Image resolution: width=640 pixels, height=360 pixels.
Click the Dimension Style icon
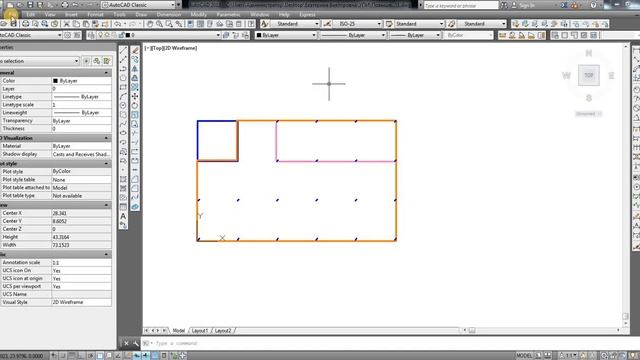[327, 24]
